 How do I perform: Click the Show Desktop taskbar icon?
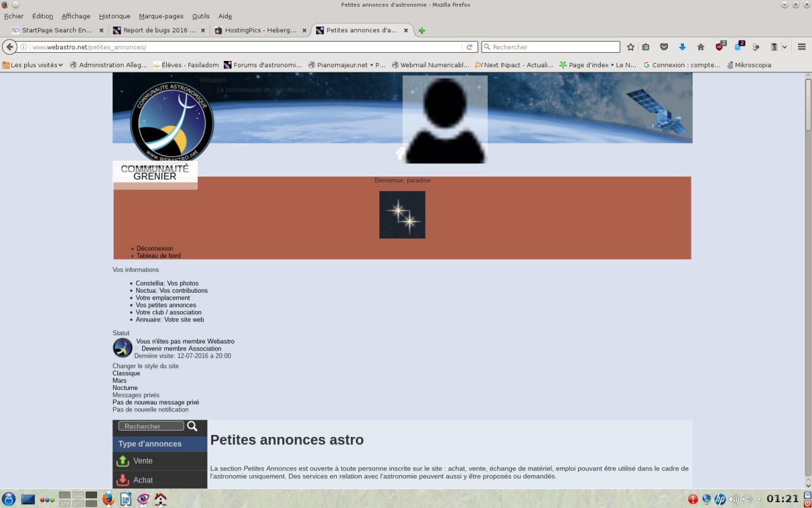pos(28,499)
